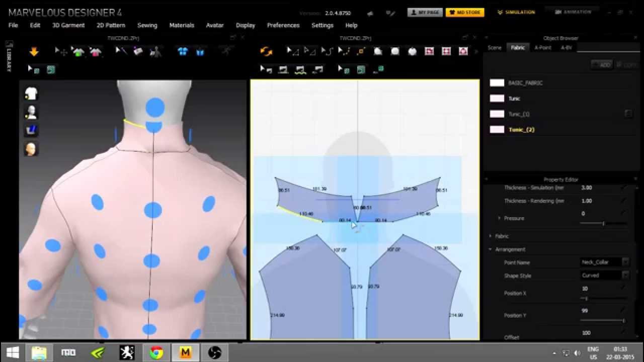Click the yellow-highlighted sewing tool icon

[300, 69]
